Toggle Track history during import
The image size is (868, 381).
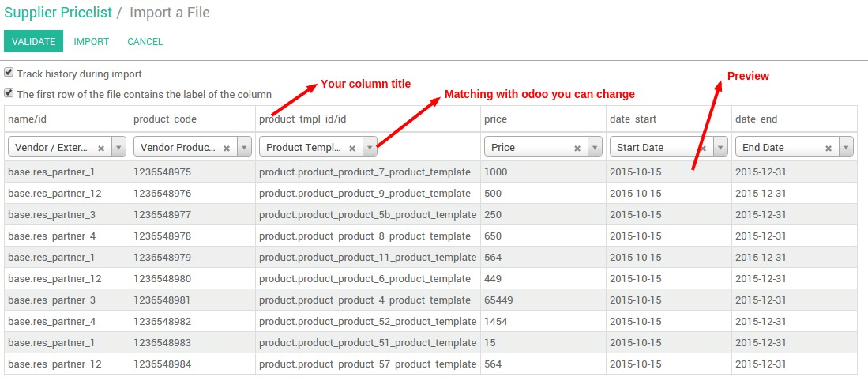pyautogui.click(x=9, y=74)
